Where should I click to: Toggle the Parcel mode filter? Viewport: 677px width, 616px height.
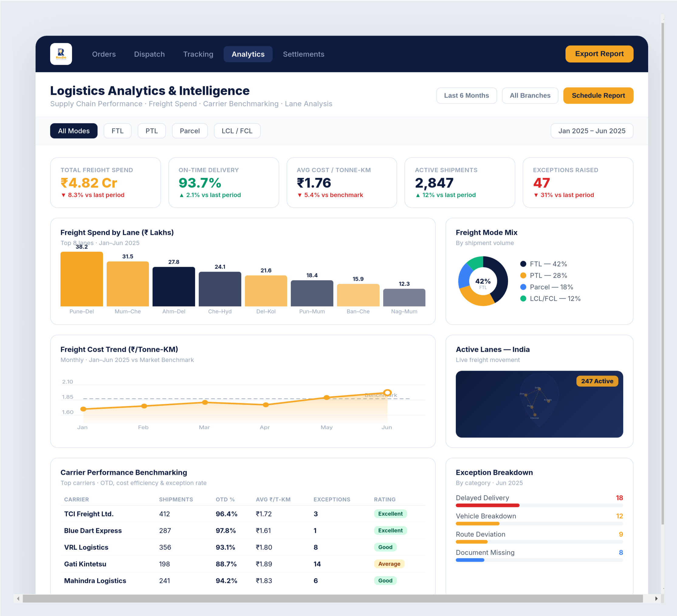(x=190, y=131)
